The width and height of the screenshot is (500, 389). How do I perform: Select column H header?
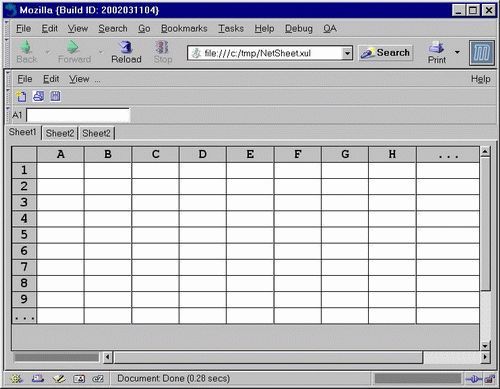[x=392, y=154]
